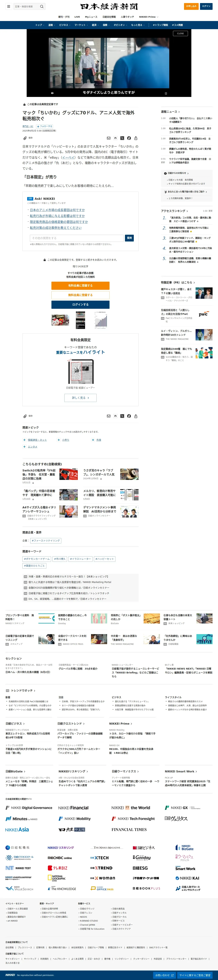
Task: Share on X from the top share row
Action: pyautogui.click(x=122, y=138)
